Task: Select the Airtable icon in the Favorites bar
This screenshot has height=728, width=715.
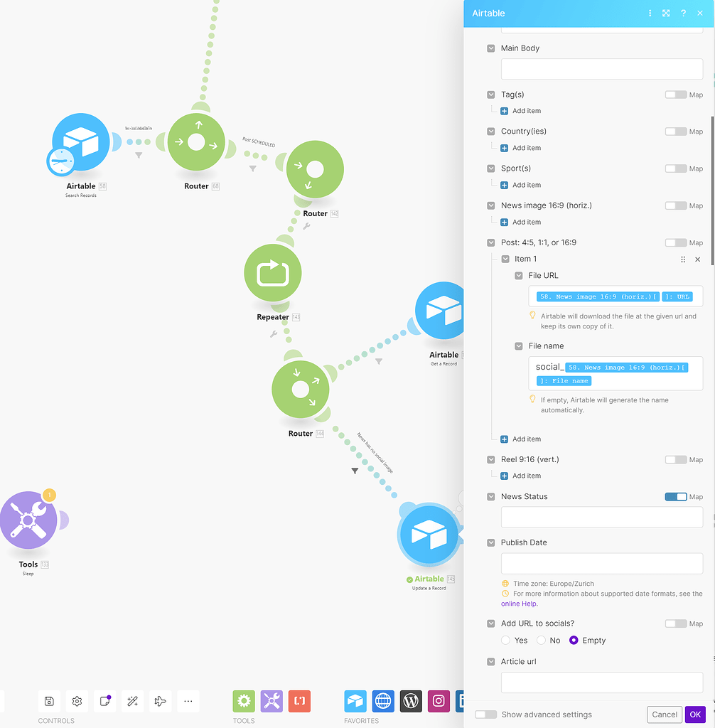Action: click(x=355, y=701)
